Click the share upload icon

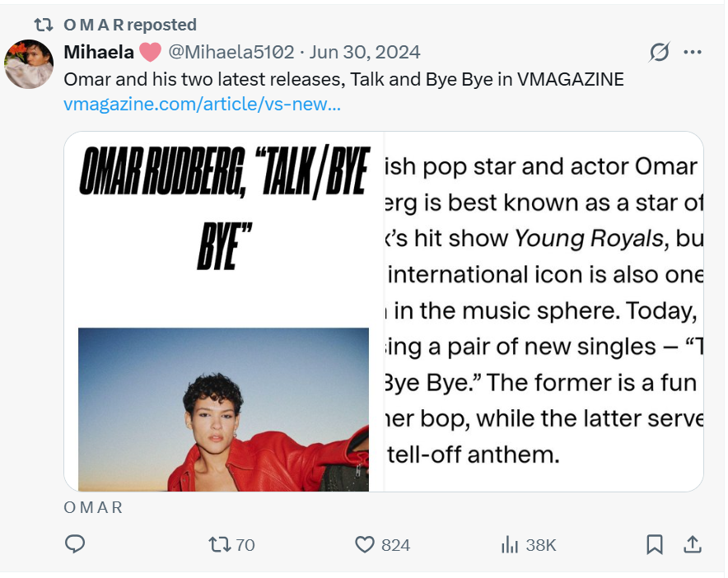click(x=693, y=544)
